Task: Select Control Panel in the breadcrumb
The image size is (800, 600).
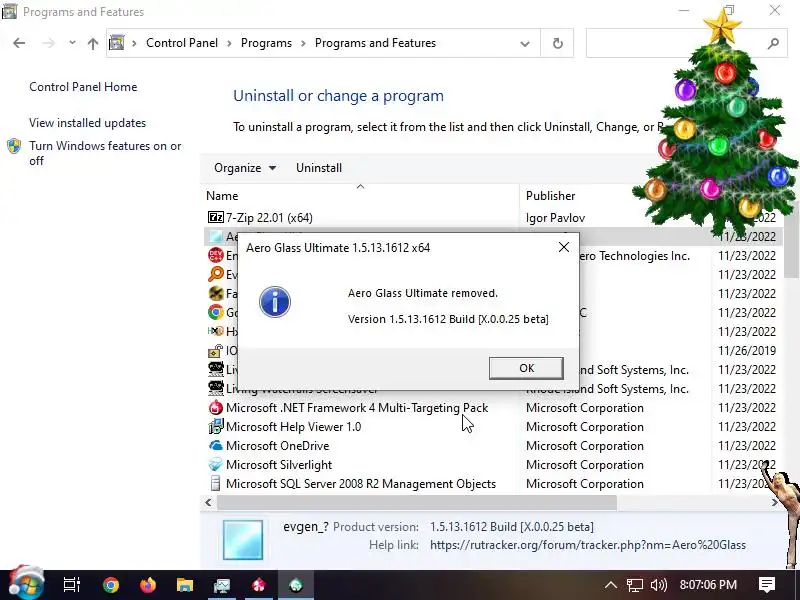Action: [x=182, y=43]
